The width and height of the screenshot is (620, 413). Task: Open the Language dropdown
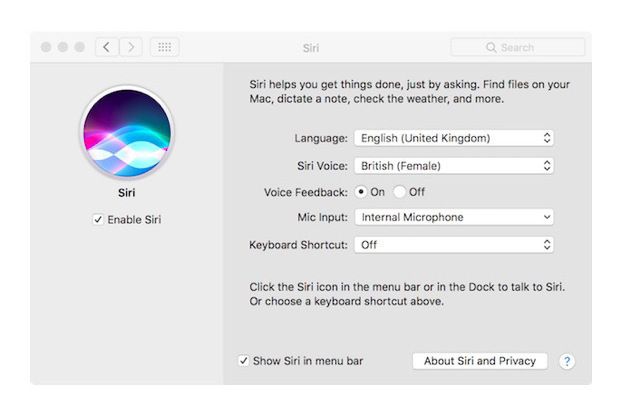click(453, 138)
